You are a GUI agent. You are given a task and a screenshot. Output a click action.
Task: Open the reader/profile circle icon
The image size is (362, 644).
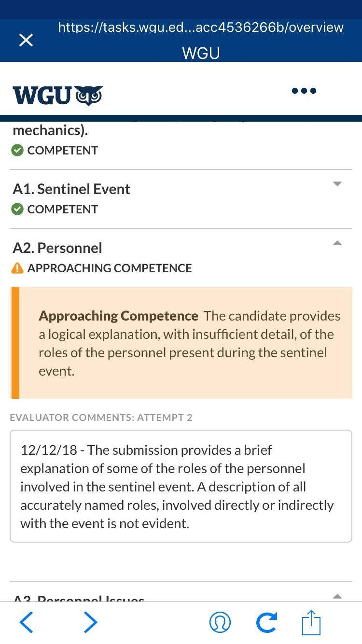[220, 623]
